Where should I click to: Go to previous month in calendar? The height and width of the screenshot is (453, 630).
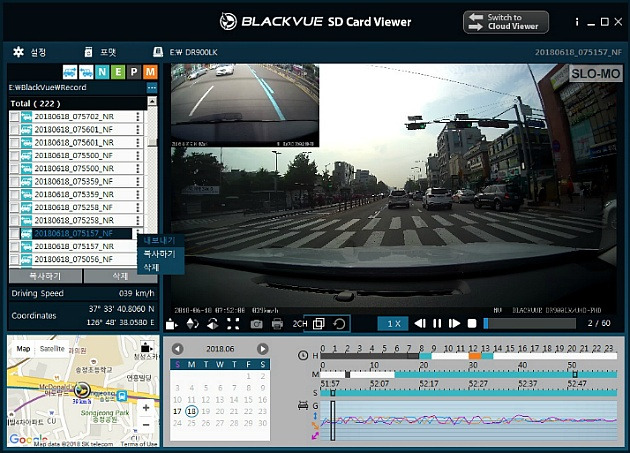pyautogui.click(x=178, y=349)
